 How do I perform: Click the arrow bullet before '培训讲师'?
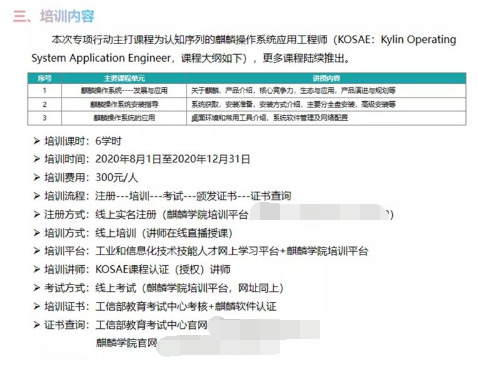point(37,269)
